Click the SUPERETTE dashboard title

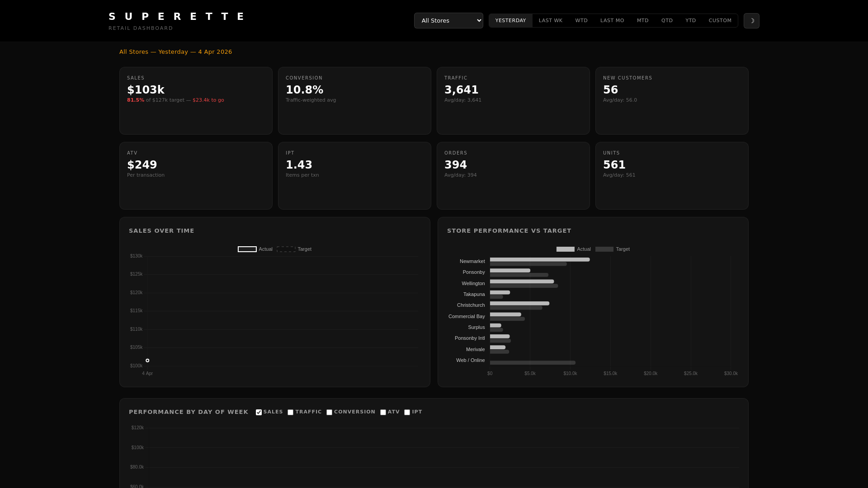[178, 17]
